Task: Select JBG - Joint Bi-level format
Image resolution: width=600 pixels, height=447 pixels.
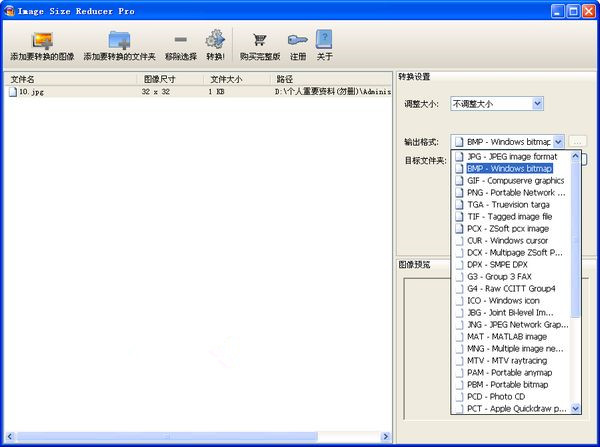Action: point(511,313)
